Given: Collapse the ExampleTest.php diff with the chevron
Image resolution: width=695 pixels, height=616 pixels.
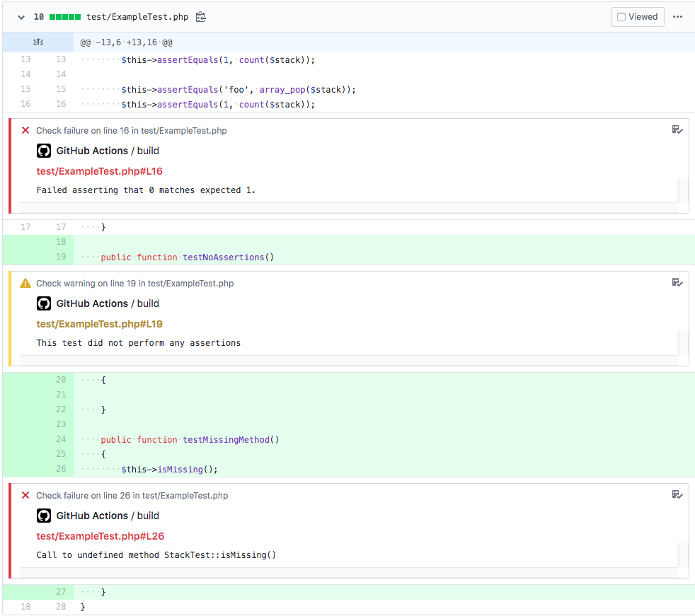Looking at the screenshot, I should (21, 16).
